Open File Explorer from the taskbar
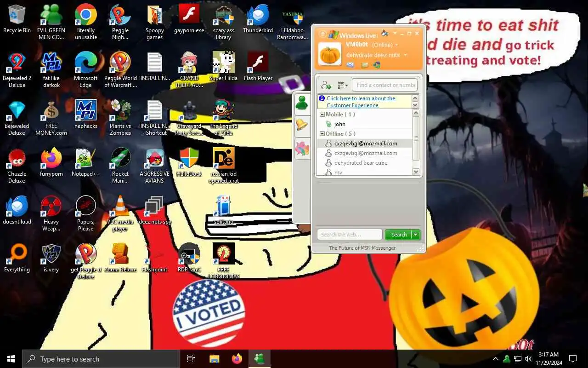The height and width of the screenshot is (368, 588). [x=215, y=359]
